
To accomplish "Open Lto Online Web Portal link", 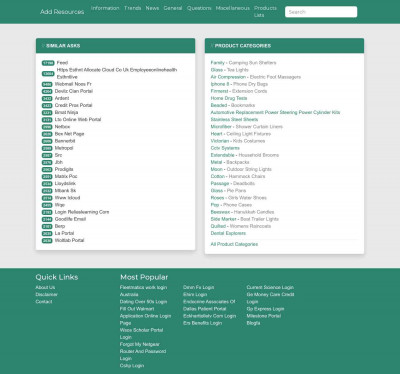I will pos(78,119).
